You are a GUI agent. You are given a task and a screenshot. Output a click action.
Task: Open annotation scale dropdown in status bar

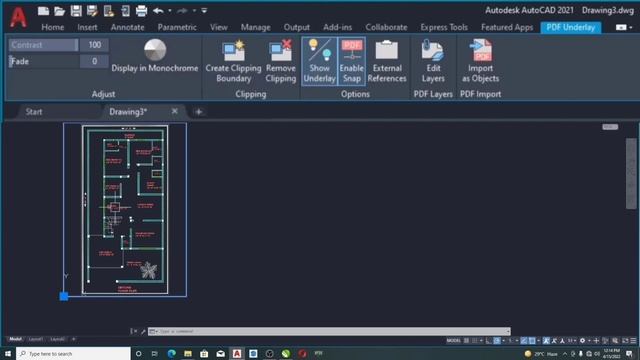pyautogui.click(x=572, y=340)
